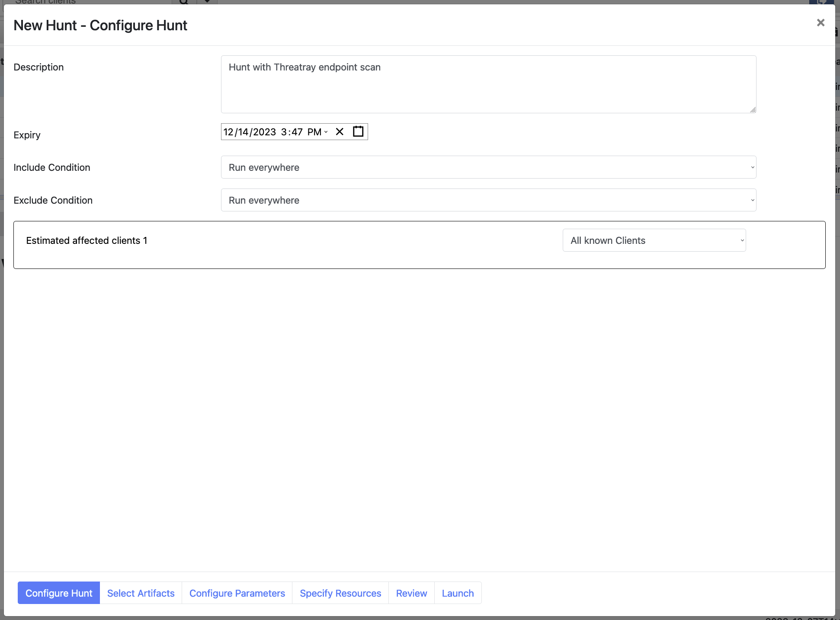This screenshot has height=620, width=840.
Task: Click the 'Review' step tab
Action: coord(411,593)
